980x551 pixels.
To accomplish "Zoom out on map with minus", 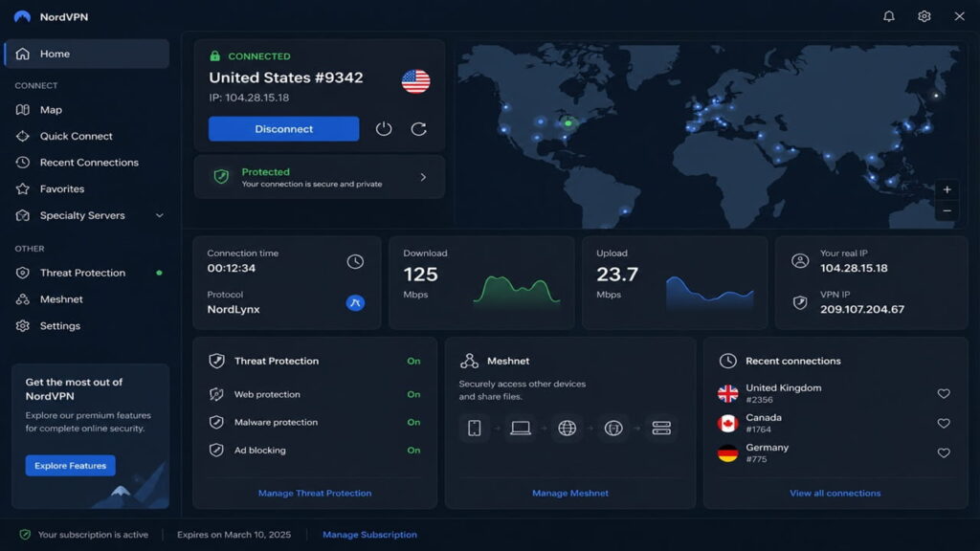I will (947, 210).
